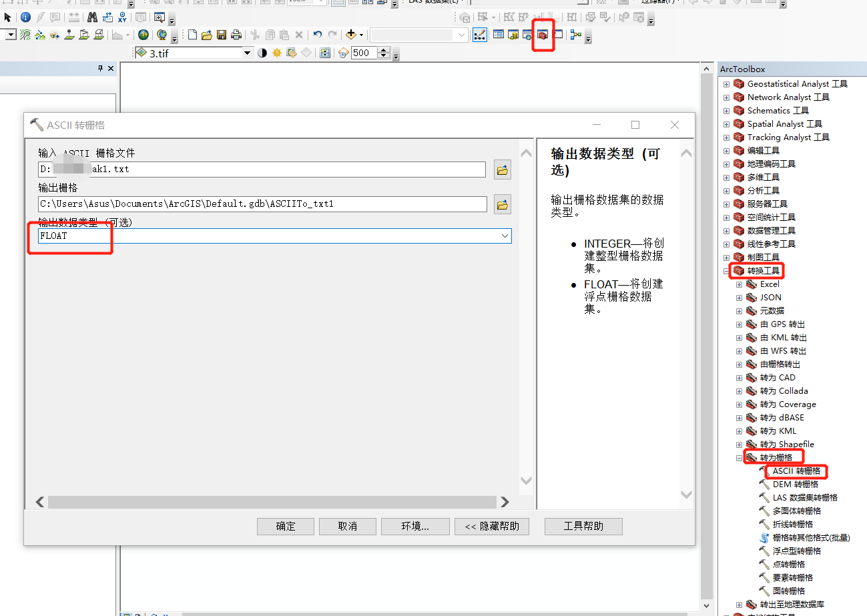This screenshot has height=616, width=867.
Task: Open the ArcToolbox window toolbar icon
Action: [x=543, y=35]
